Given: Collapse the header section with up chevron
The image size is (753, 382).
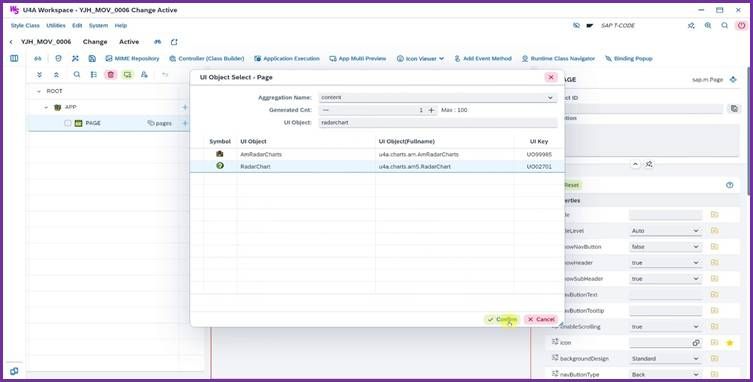Looking at the screenshot, I should [635, 164].
